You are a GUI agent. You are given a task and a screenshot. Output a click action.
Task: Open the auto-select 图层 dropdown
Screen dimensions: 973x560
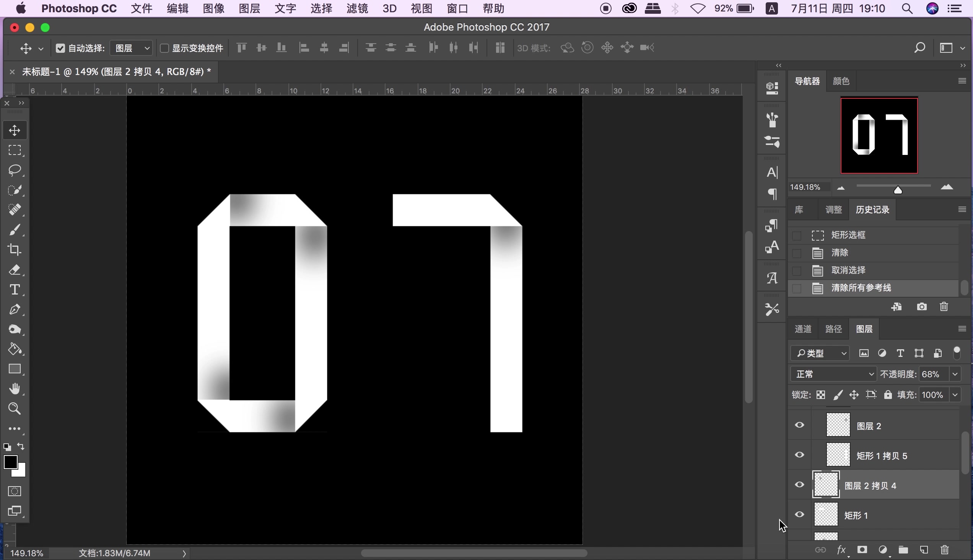[x=132, y=48]
